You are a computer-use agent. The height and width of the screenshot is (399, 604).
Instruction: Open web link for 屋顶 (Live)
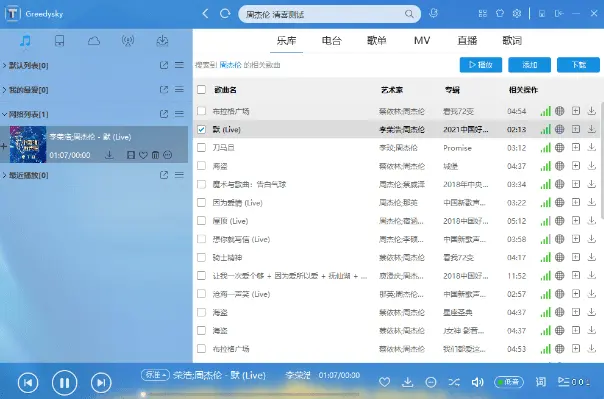point(560,221)
